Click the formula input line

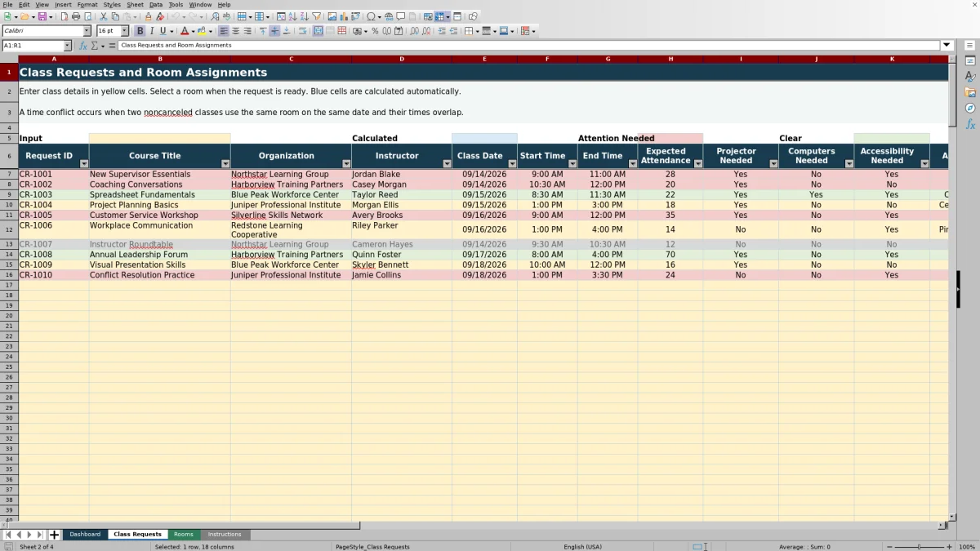tap(529, 46)
